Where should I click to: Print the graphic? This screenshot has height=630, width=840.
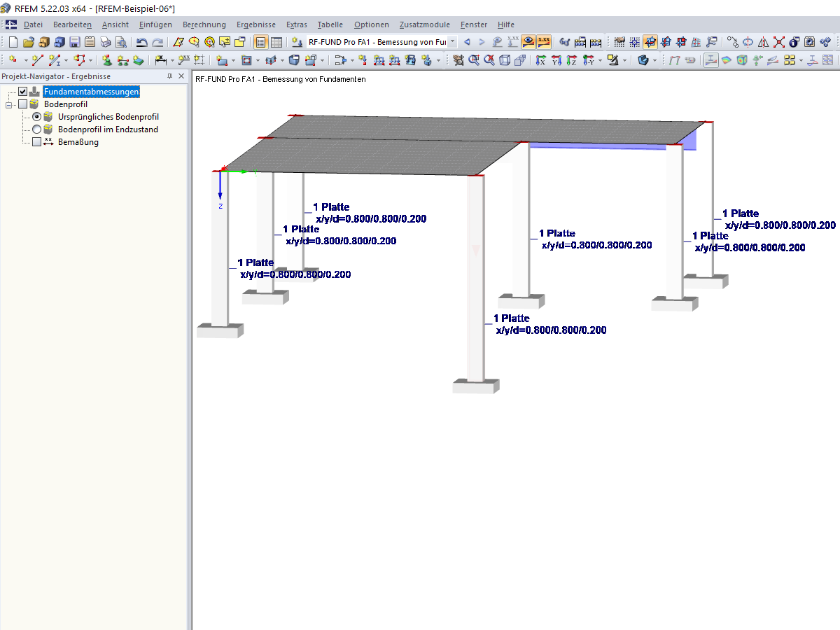coord(105,42)
